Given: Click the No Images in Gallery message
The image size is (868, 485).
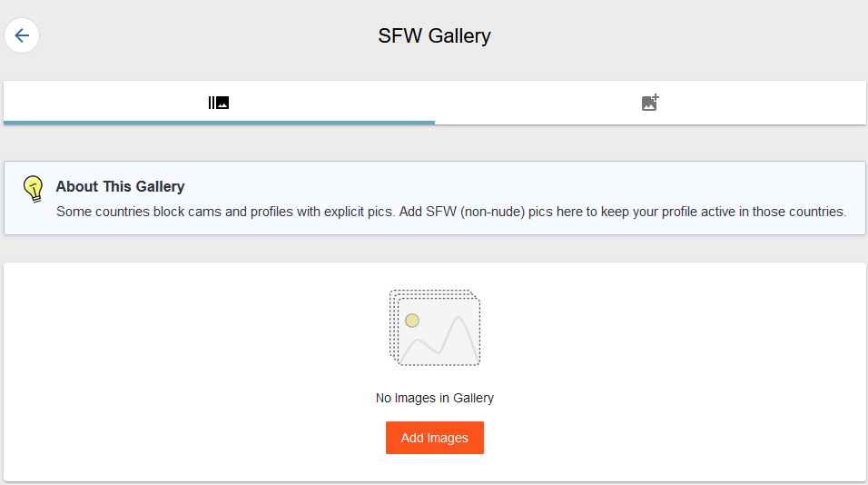Looking at the screenshot, I should pos(434,398).
